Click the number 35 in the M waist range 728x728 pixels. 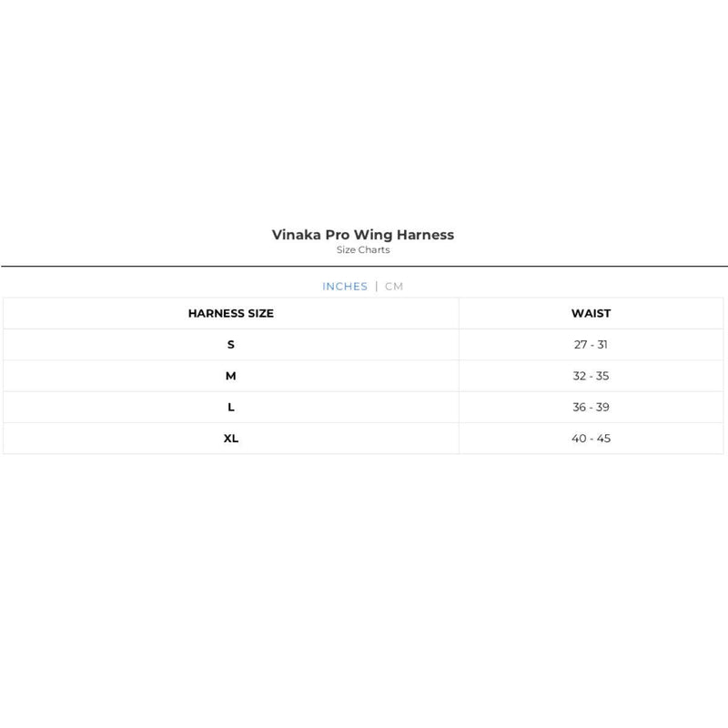602,376
